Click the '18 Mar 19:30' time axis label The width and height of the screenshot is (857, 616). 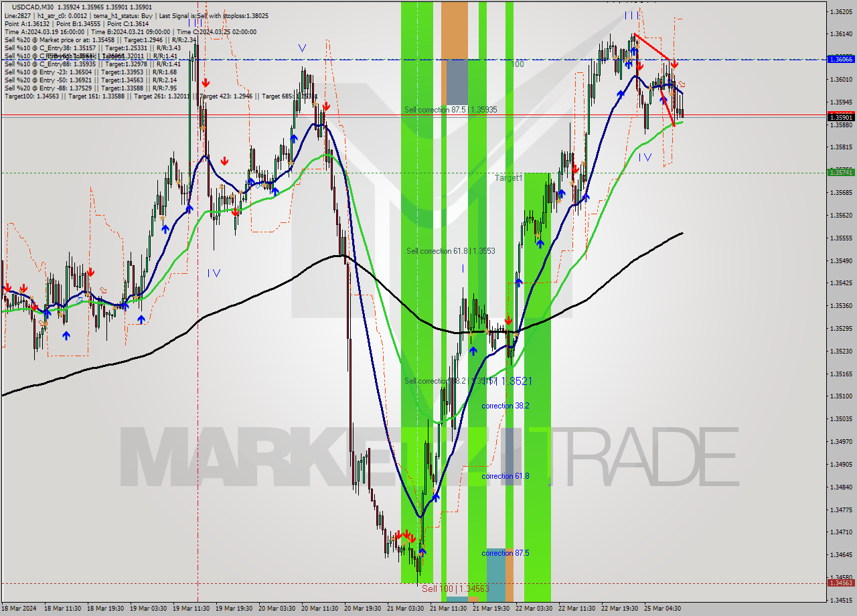pyautogui.click(x=105, y=609)
